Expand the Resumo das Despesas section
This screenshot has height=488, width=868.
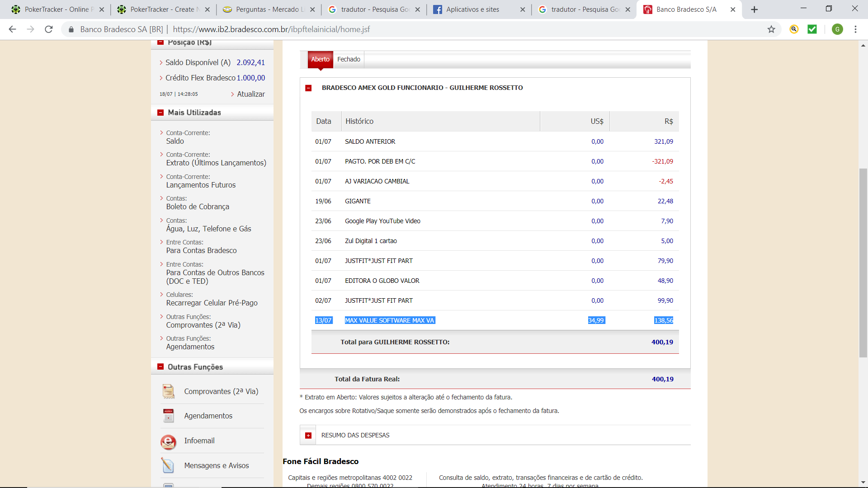[x=308, y=436]
